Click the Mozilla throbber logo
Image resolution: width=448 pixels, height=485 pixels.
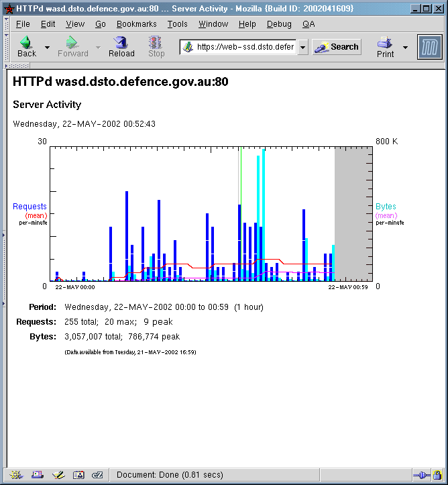pyautogui.click(x=429, y=47)
